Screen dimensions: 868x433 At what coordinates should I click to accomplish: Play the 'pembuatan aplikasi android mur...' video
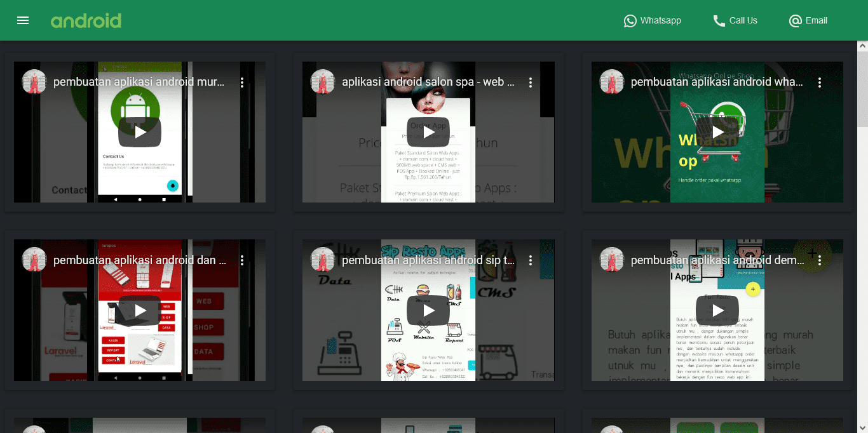(140, 132)
